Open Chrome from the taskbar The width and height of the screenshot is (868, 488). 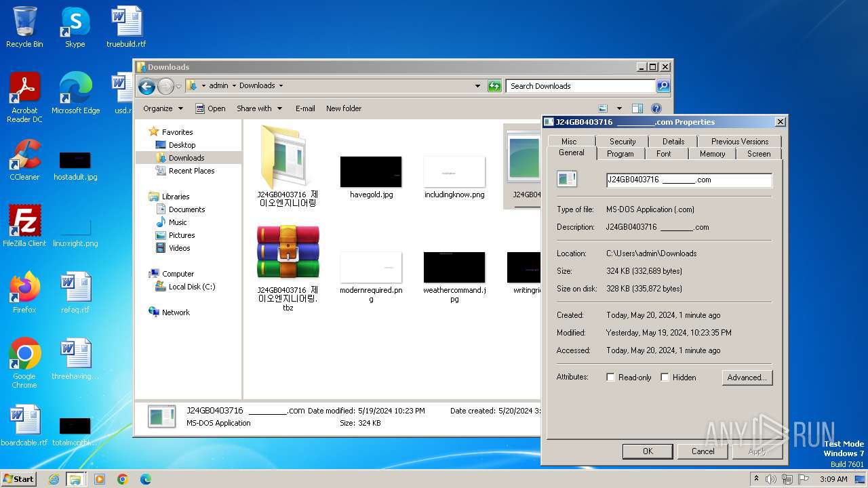123,479
